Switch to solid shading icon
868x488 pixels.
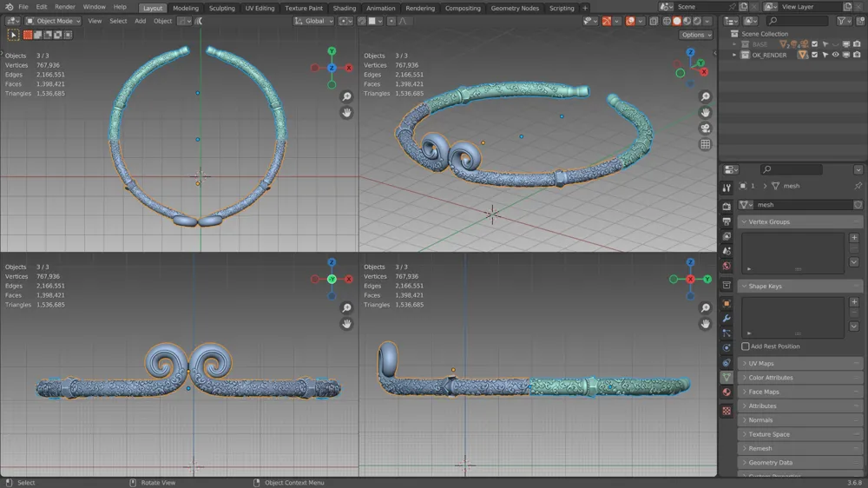677,21
